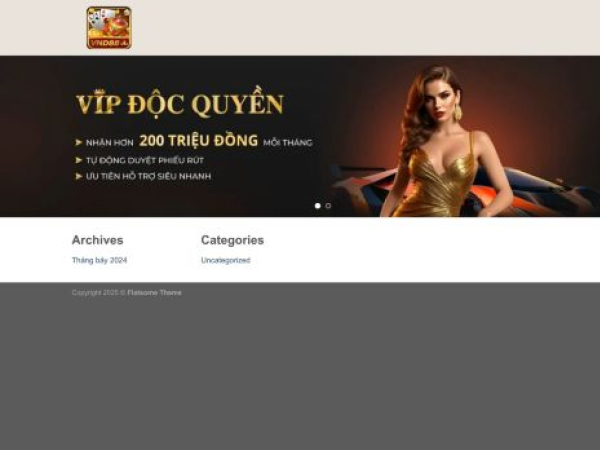Click the MỖI THÁNG banner text
The height and width of the screenshot is (450, 600).
point(288,143)
